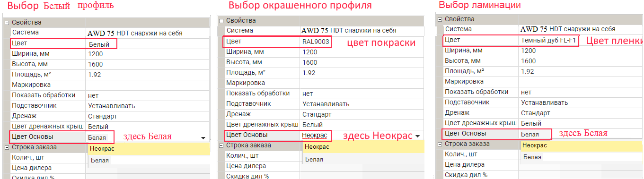Collapse Свойства section in the Темный дуб panel
Viewport: 644px width, 179px height.
[440, 19]
